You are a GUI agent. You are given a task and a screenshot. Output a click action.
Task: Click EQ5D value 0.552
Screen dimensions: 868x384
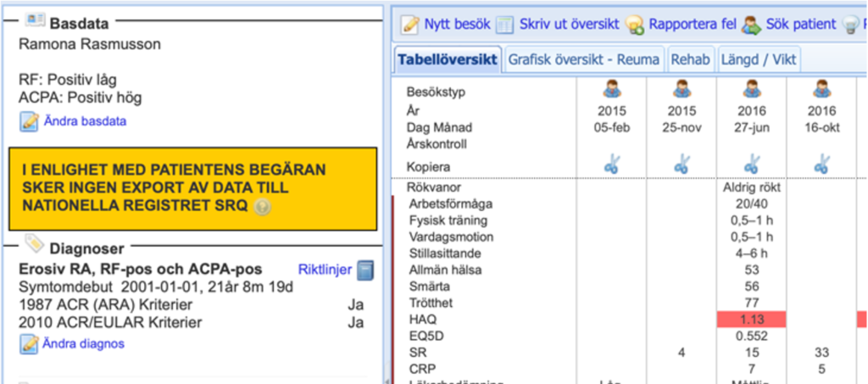coord(751,336)
